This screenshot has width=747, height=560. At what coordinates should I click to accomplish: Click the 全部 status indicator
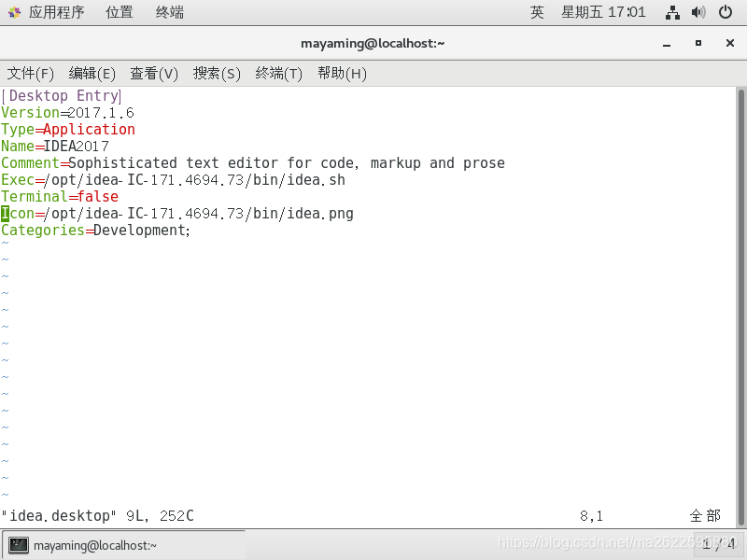705,516
